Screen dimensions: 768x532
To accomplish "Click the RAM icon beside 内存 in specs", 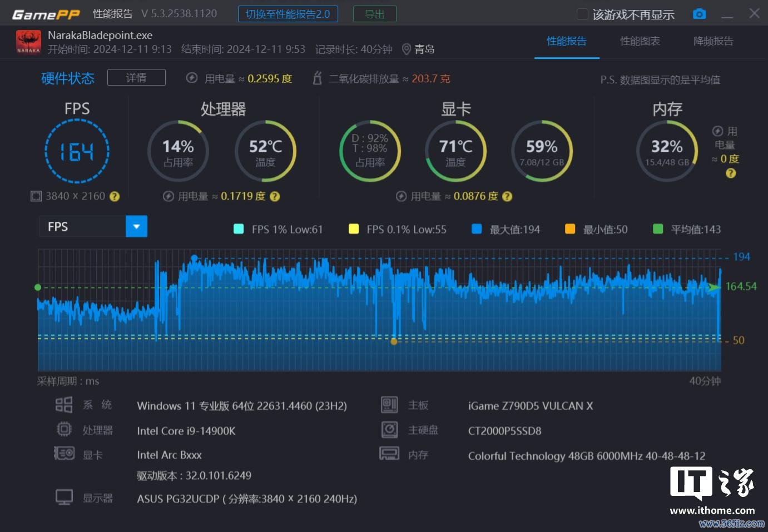I will point(389,454).
